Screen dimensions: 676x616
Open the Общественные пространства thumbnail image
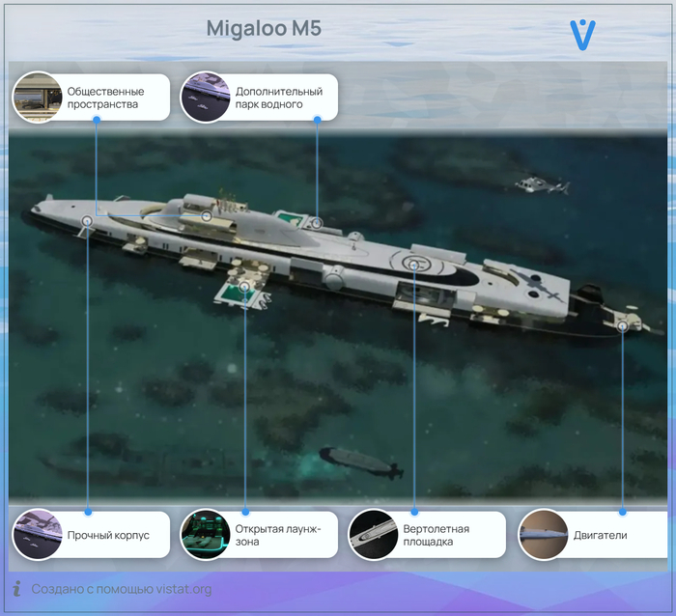pyautogui.click(x=38, y=97)
